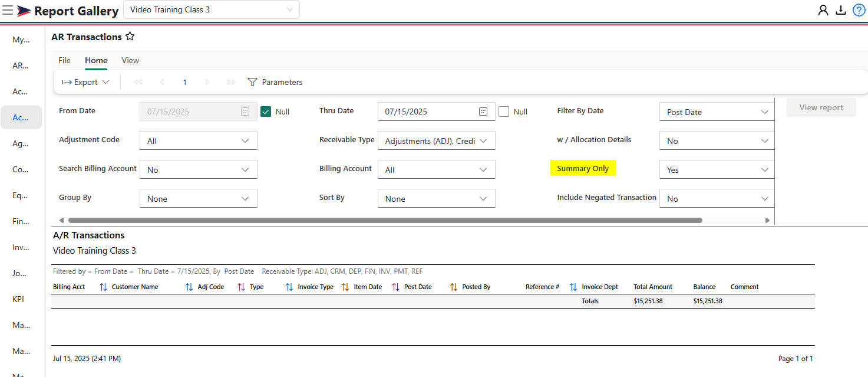Switch to the View tab
The height and width of the screenshot is (377, 868).
click(x=130, y=60)
